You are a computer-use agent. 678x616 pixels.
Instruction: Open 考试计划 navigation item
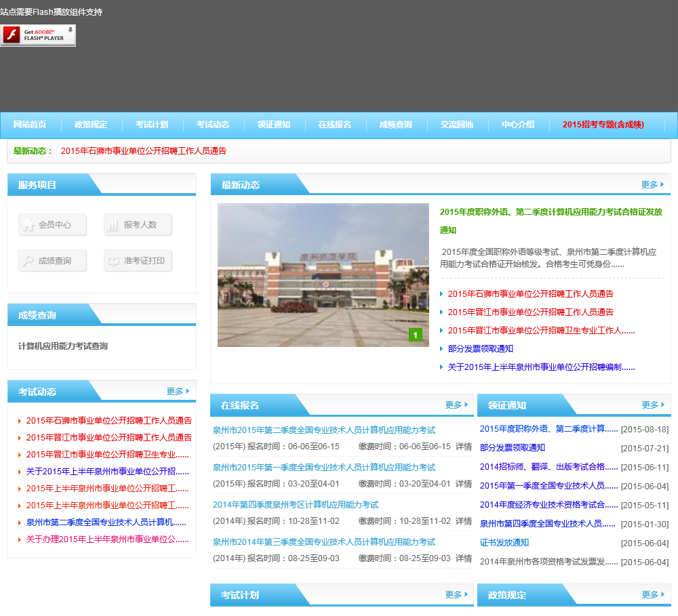click(x=151, y=125)
